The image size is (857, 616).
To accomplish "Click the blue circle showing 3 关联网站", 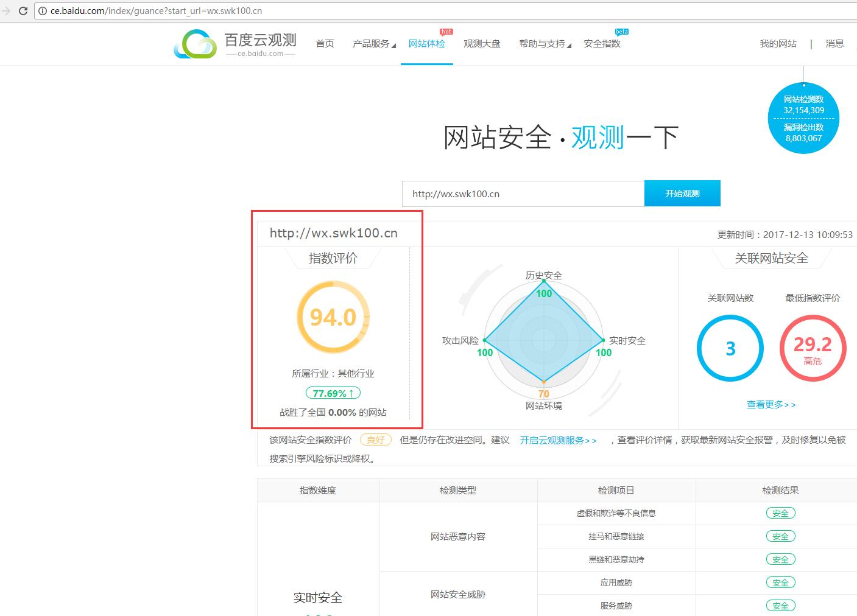I will tap(730, 348).
